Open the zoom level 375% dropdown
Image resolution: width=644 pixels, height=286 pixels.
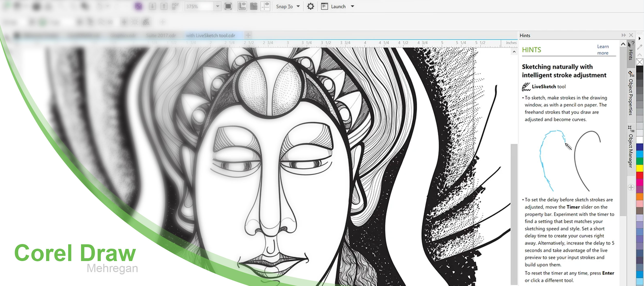click(218, 6)
